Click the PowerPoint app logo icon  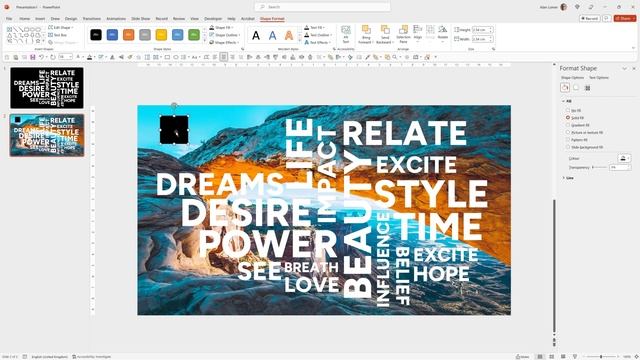[x=7, y=7]
